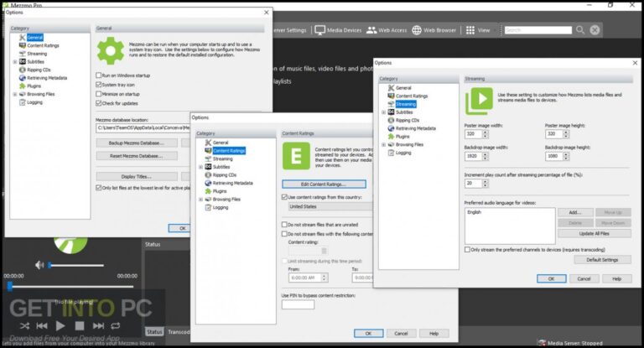Open Web Access people icon
Image resolution: width=644 pixels, height=348 pixels.
coord(371,30)
